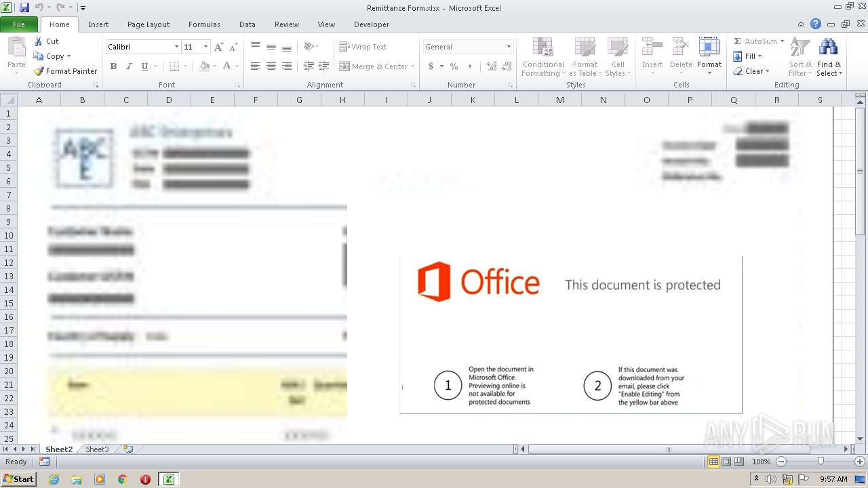
Task: Switch to the Developer tab
Action: (372, 24)
